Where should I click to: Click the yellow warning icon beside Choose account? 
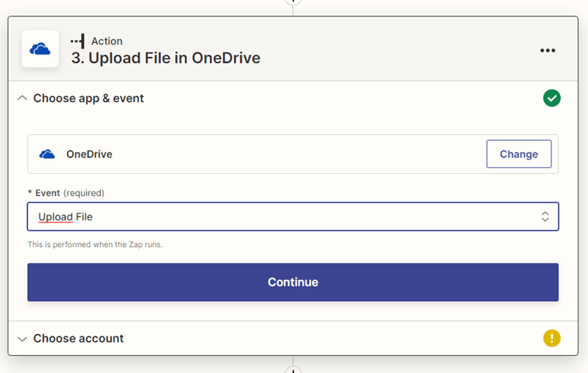551,338
